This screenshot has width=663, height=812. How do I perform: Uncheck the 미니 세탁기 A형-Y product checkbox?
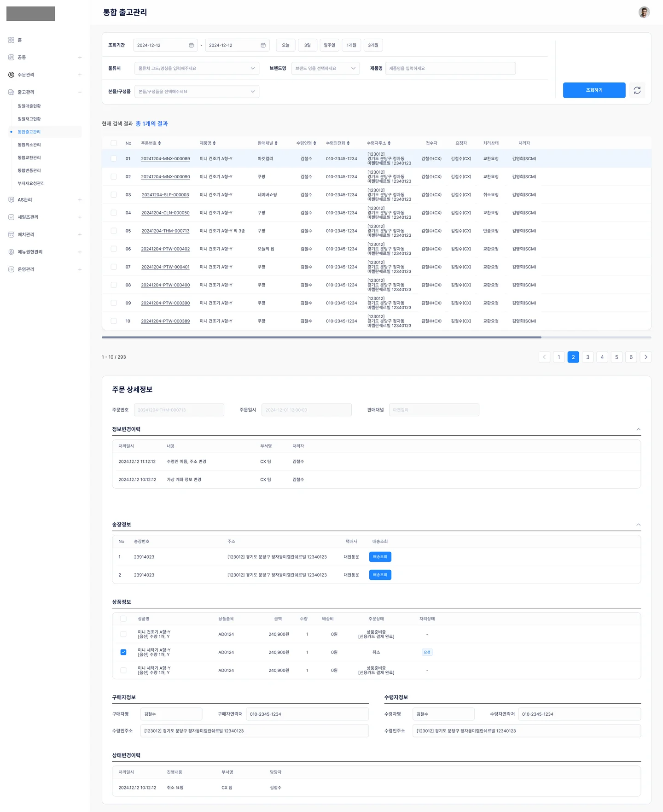click(123, 652)
